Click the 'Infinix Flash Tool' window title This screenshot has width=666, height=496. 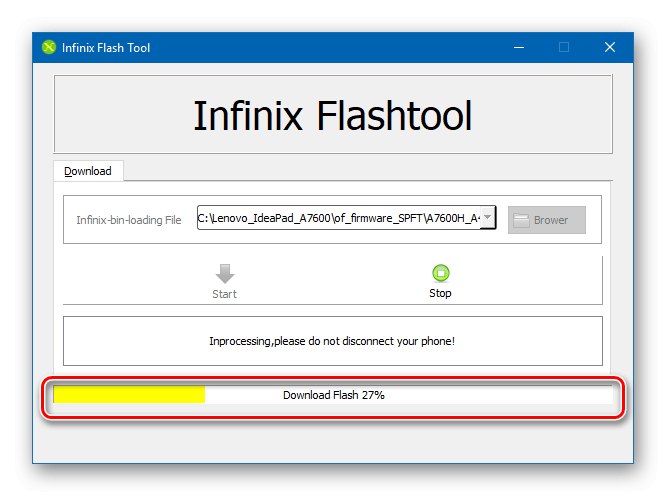point(106,48)
